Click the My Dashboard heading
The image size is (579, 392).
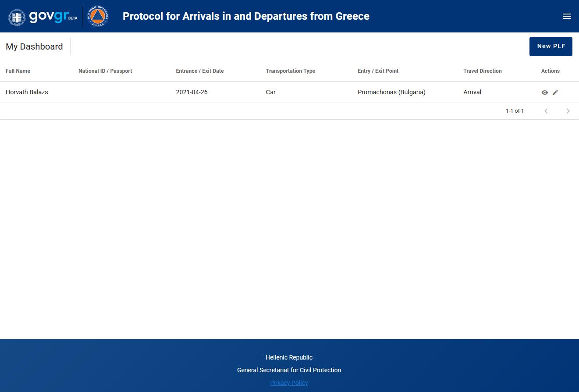click(x=34, y=46)
